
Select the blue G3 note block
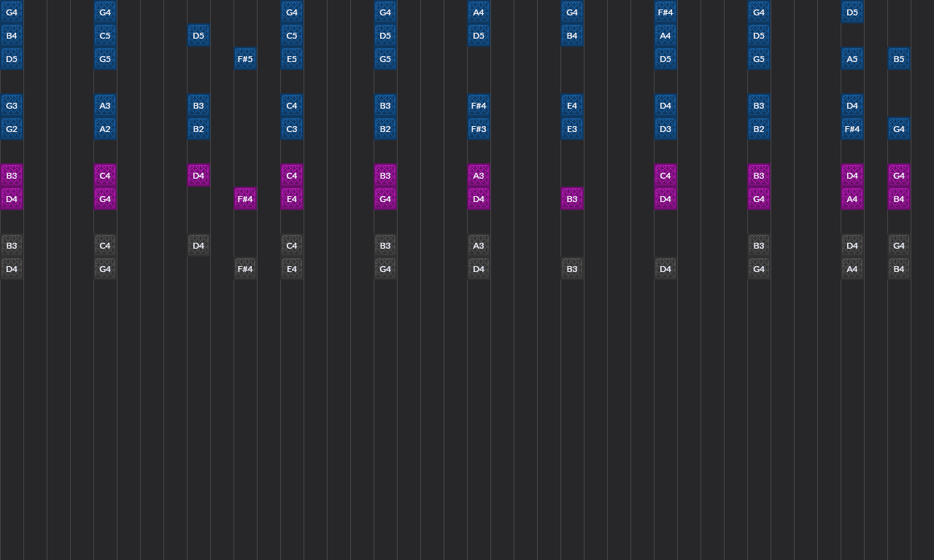click(x=12, y=106)
